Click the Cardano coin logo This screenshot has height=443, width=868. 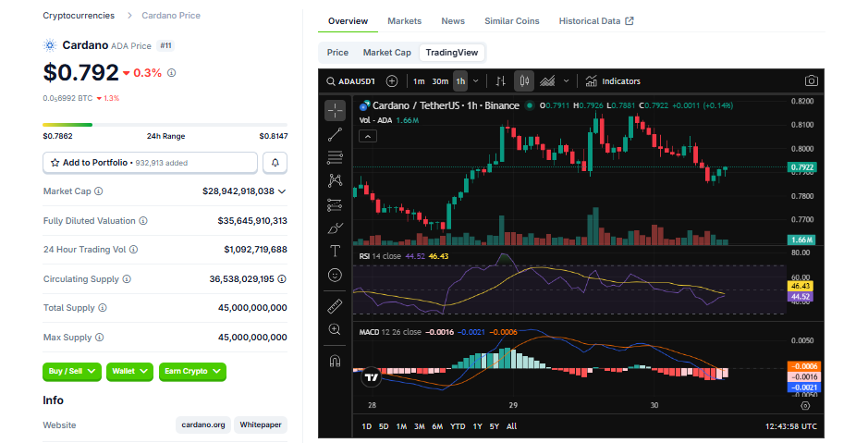50,45
